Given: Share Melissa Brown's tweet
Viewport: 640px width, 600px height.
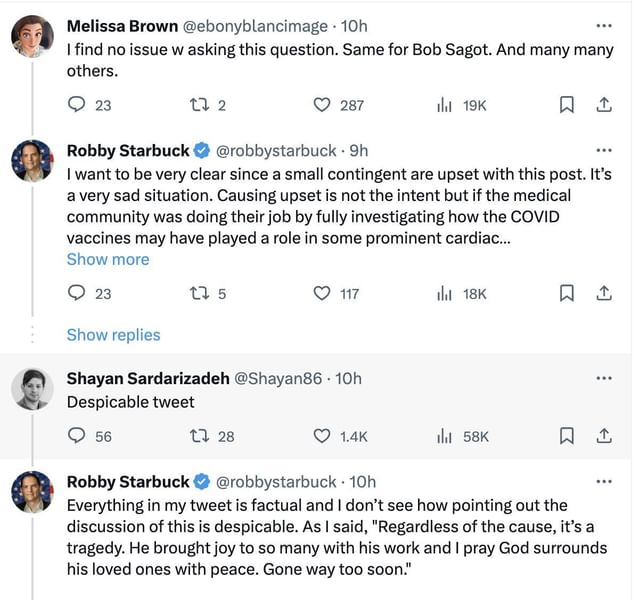Looking at the screenshot, I should point(603,105).
